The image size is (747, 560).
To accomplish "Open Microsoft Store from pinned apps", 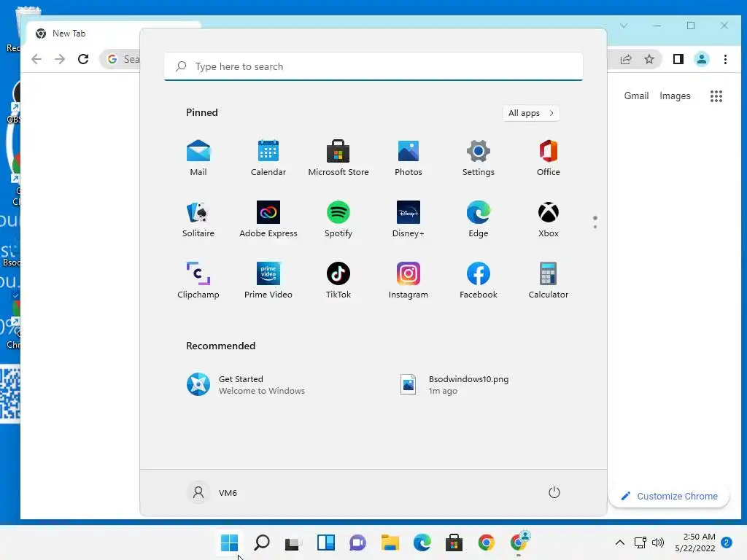I will (338, 158).
